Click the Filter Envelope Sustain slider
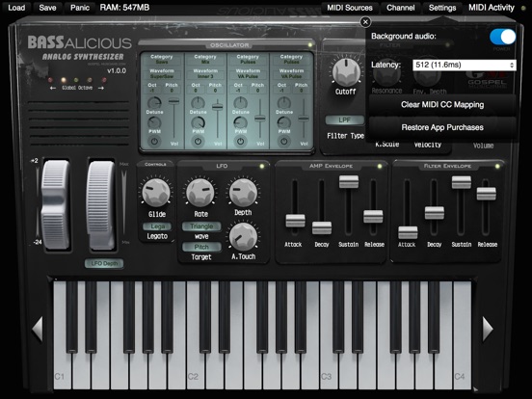The height and width of the screenshot is (399, 532). pyautogui.click(x=462, y=182)
